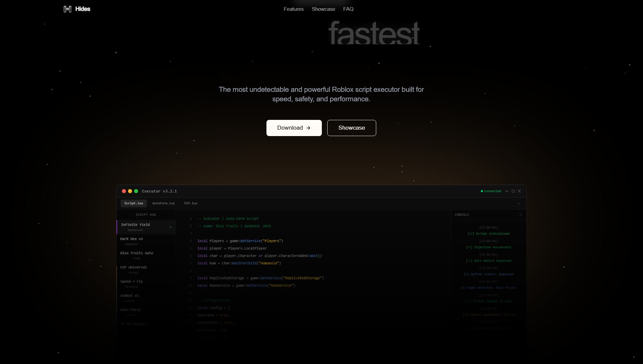Click the green traffic-light dot
The image size is (643, 364).
click(x=136, y=191)
